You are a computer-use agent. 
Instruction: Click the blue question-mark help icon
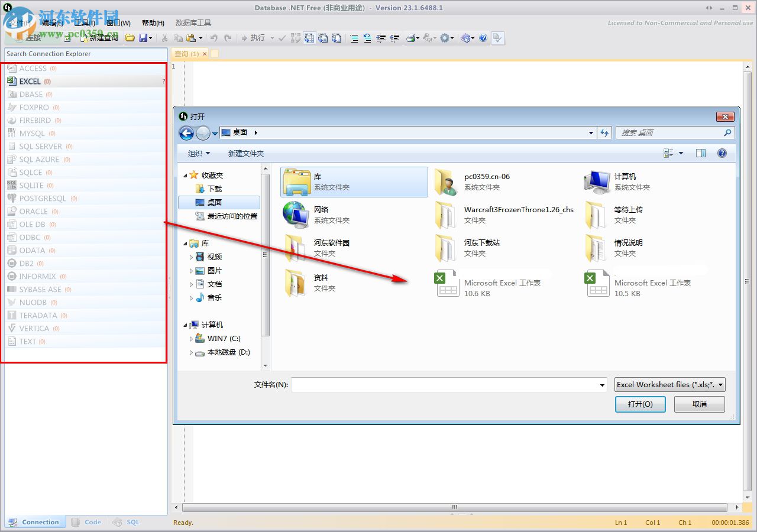pos(483,38)
